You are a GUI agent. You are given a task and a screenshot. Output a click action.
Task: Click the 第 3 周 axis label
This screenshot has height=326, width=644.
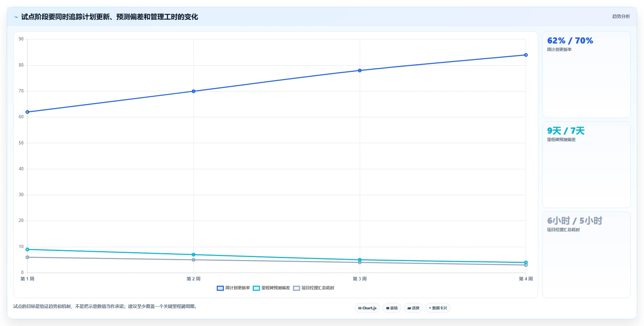click(x=360, y=279)
